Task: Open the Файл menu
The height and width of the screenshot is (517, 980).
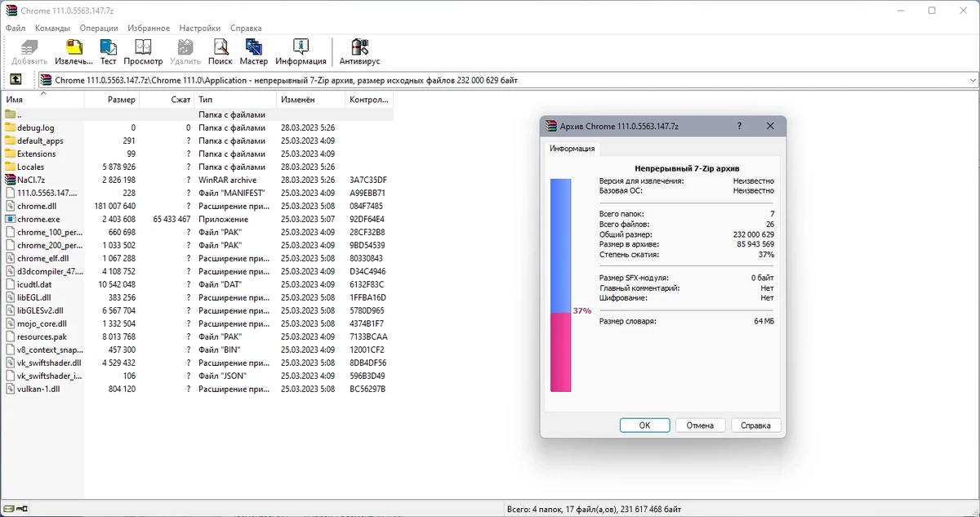Action: point(16,28)
